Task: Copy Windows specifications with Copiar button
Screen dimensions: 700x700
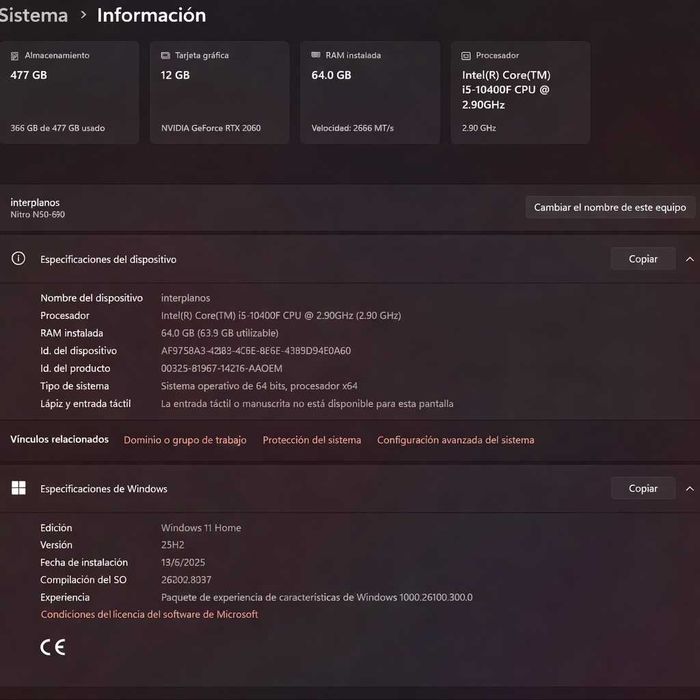Action: (x=643, y=488)
